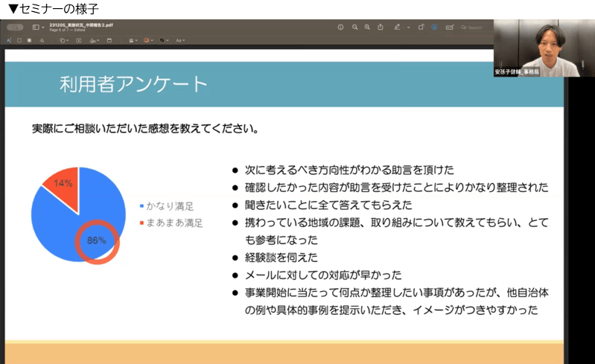
Task: Rotate the page with rotate icon
Action: click(x=421, y=27)
